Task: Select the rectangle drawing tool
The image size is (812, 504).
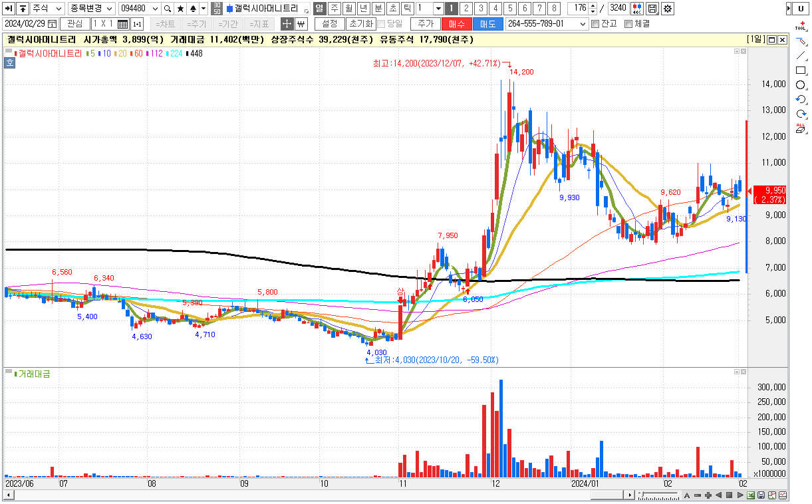Action: point(801,70)
